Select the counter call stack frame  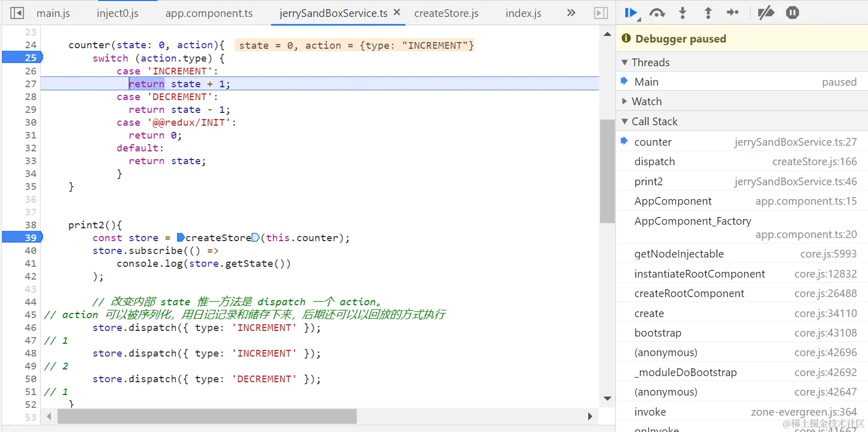(742, 142)
